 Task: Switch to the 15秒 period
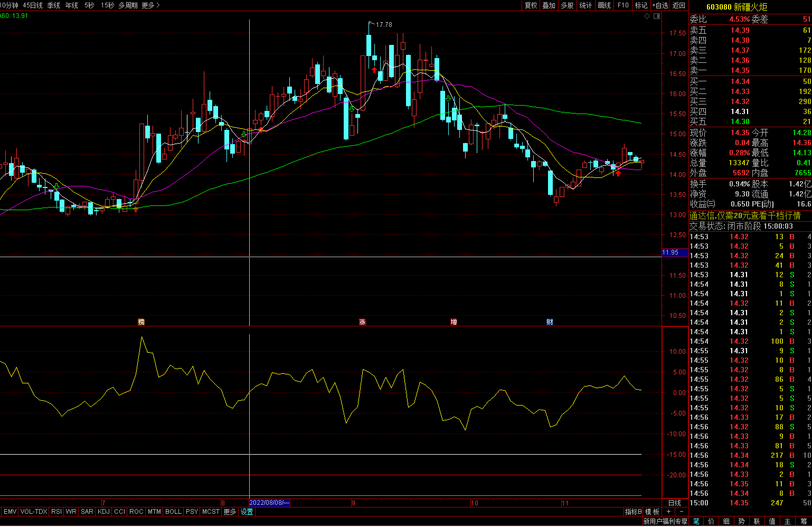(x=107, y=5)
